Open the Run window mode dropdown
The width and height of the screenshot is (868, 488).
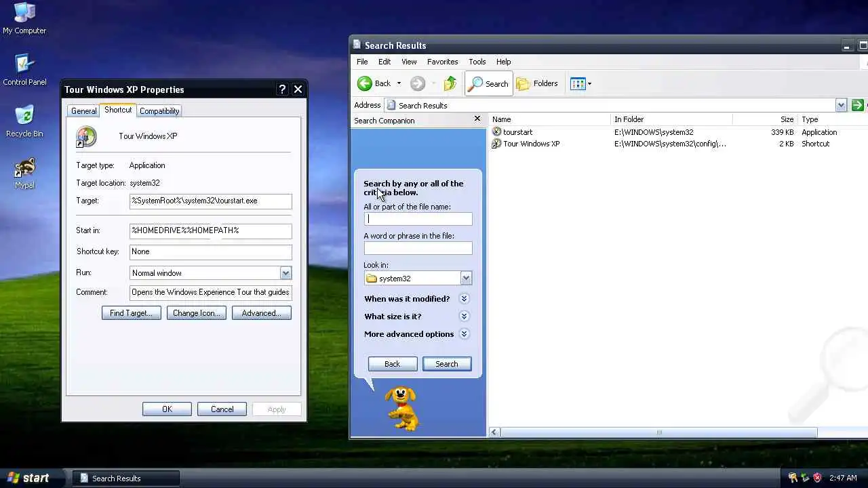[285, 273]
